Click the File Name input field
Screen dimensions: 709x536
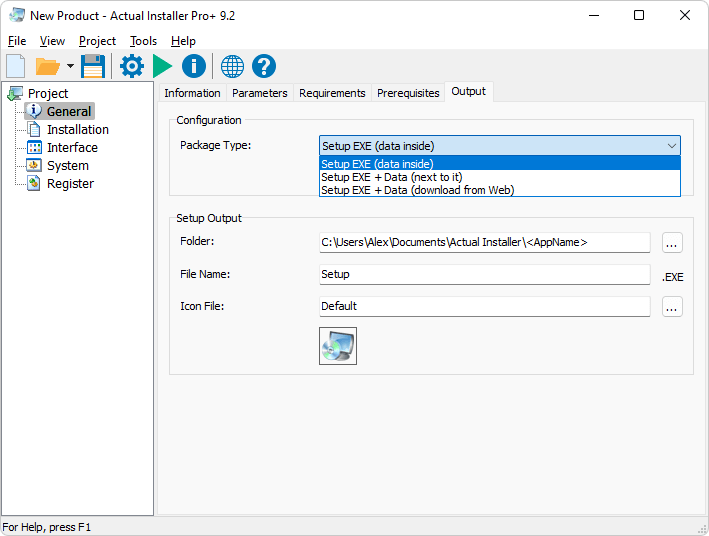485,275
